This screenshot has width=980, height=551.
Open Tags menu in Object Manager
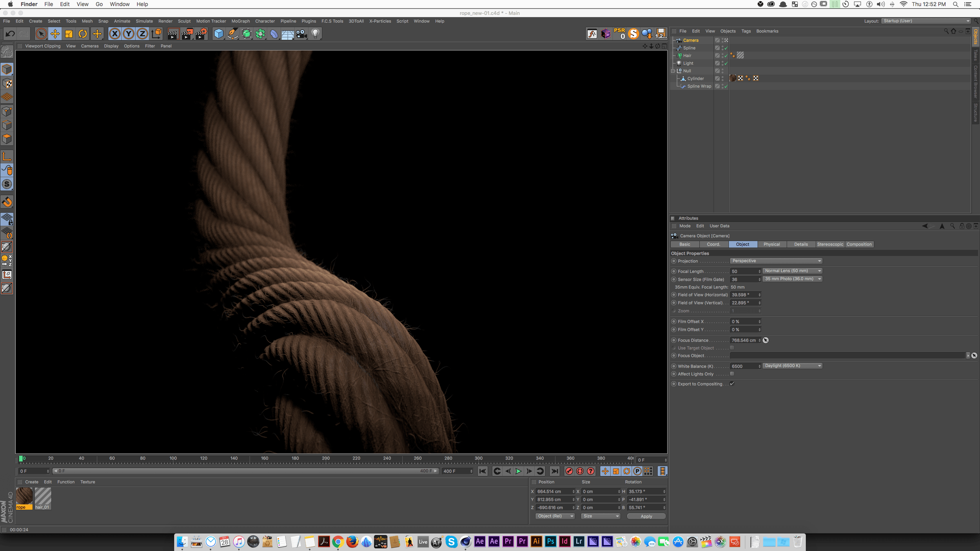click(x=746, y=31)
